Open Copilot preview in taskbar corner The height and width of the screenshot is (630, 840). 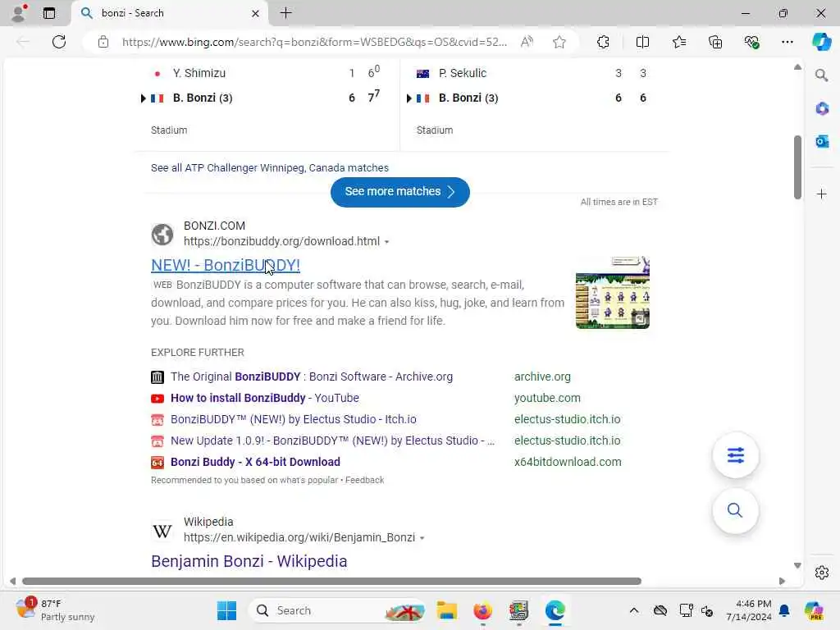[x=814, y=610]
